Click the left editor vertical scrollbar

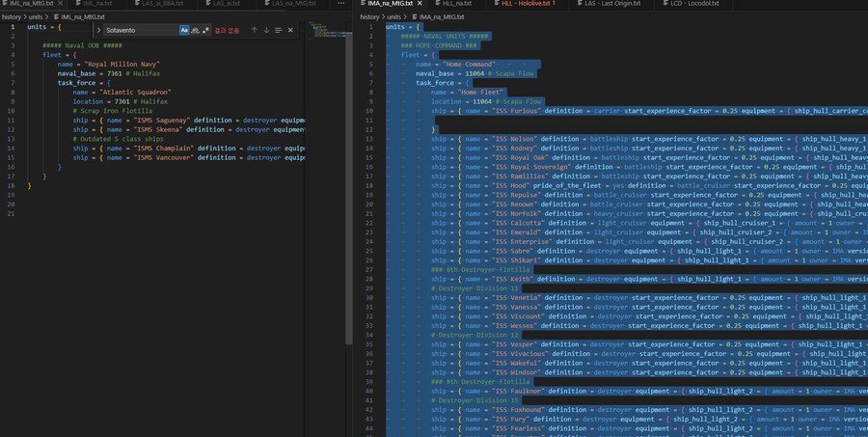(x=350, y=193)
